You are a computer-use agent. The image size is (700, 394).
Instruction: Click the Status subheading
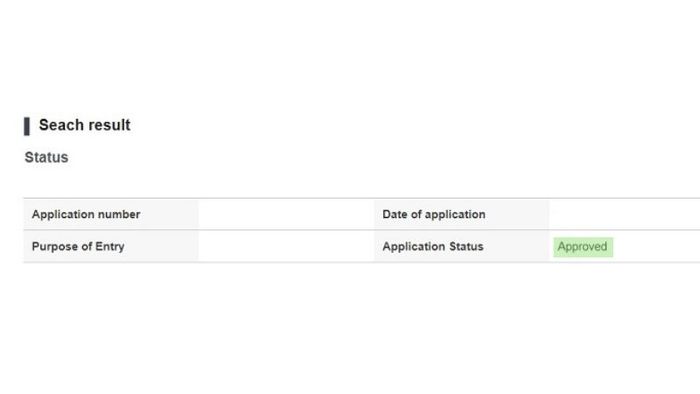pos(46,158)
